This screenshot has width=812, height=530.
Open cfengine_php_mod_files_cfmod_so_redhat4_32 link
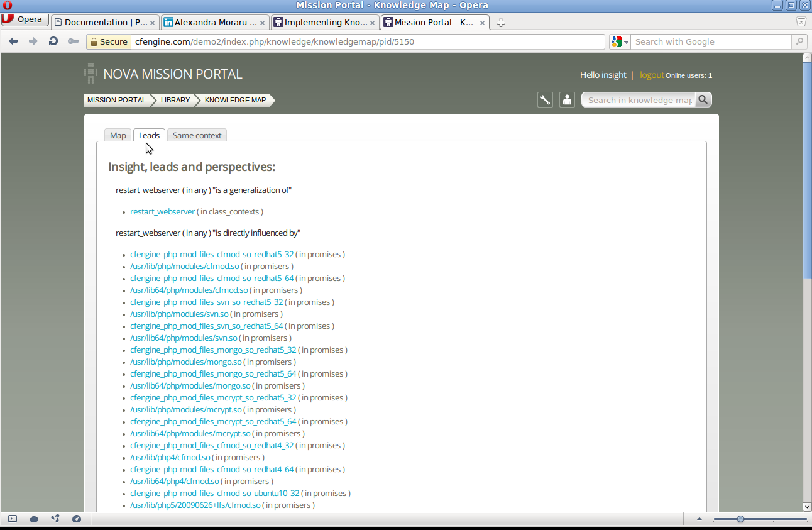[212, 445]
